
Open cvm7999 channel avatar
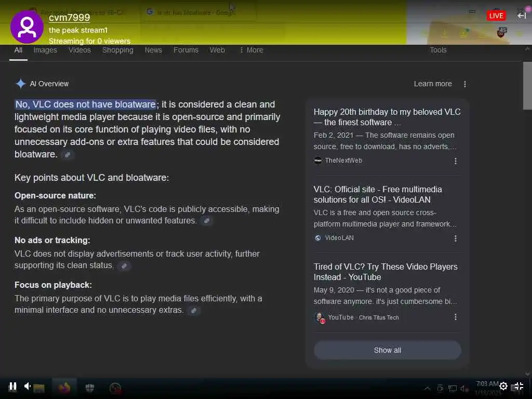[x=27, y=27]
